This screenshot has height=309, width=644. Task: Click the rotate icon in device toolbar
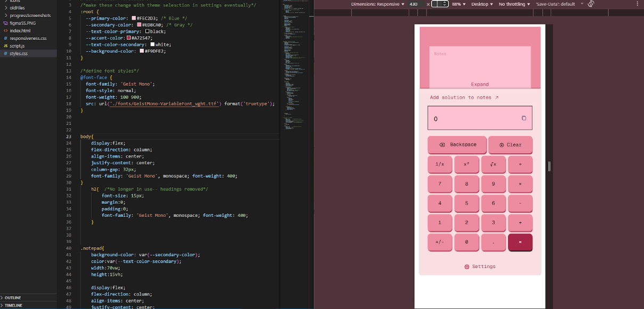click(x=591, y=4)
